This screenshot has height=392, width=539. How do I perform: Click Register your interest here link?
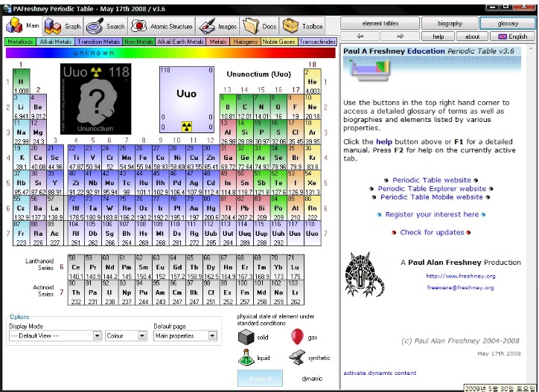coord(432,214)
